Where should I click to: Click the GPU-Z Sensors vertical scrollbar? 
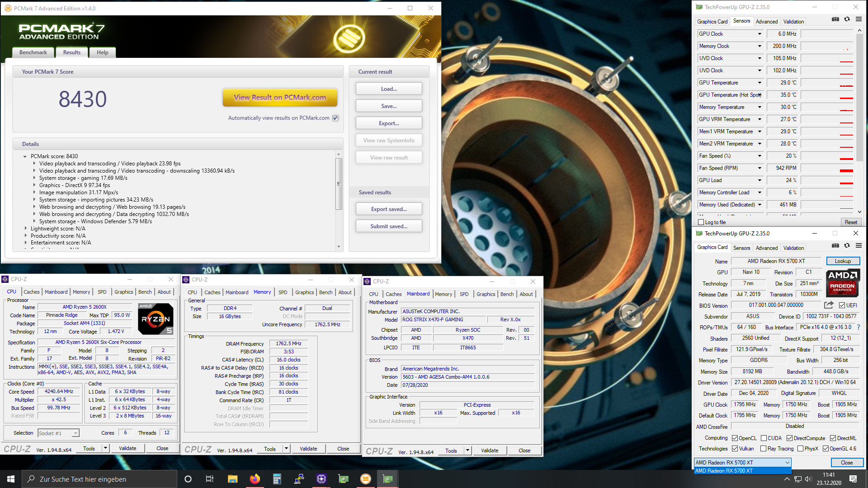(x=859, y=121)
